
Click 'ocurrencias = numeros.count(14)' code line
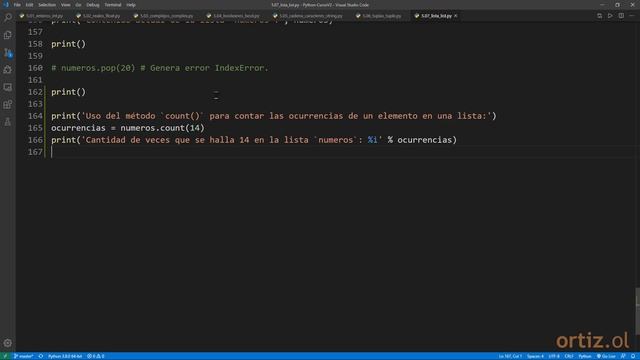click(x=128, y=128)
